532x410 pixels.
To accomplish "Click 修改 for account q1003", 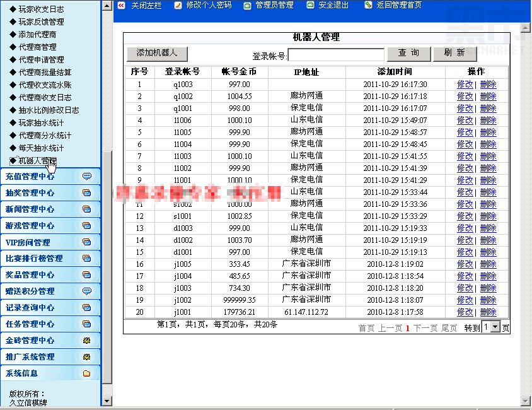I will 465,84.
